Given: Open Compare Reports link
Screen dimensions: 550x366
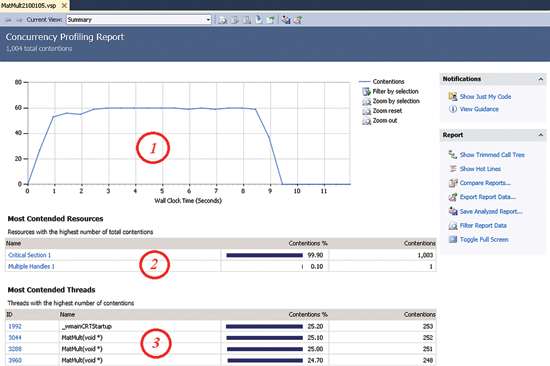Looking at the screenshot, I should tap(485, 183).
